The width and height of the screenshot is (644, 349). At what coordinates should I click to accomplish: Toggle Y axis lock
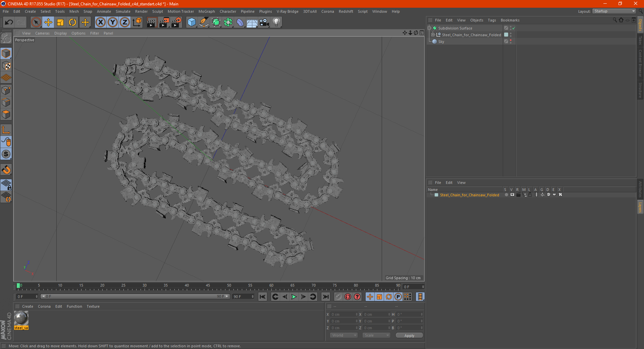click(113, 22)
